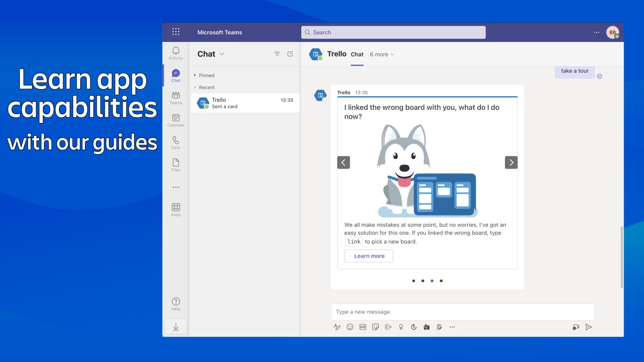Screen dimensions: 644x362
Task: Go to the previous tour card
Action: [343, 163]
